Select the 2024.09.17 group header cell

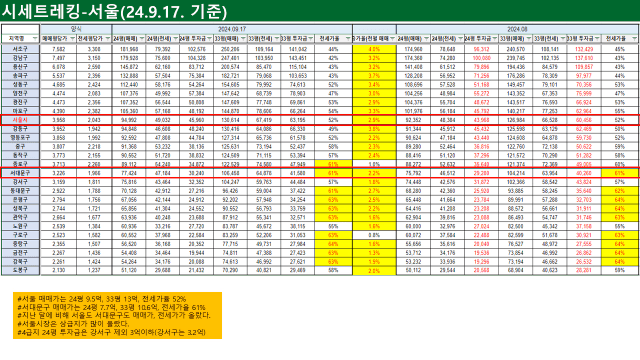[x=232, y=29]
